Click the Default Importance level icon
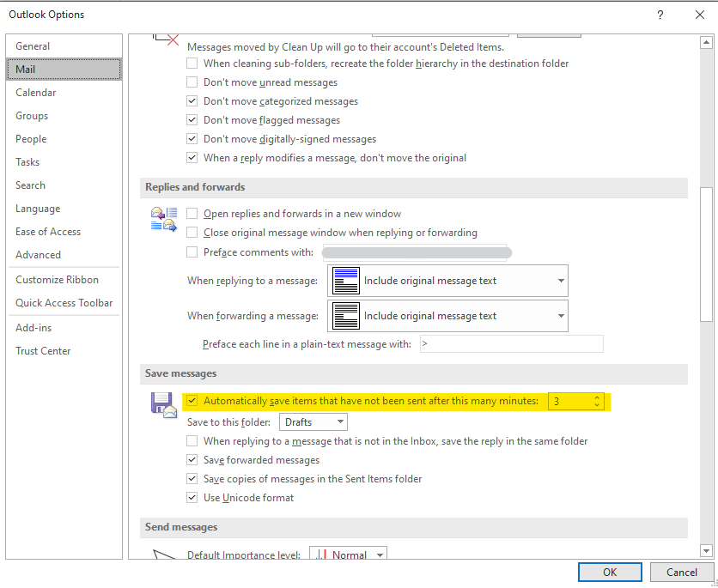The width and height of the screenshot is (718, 588). click(x=321, y=555)
